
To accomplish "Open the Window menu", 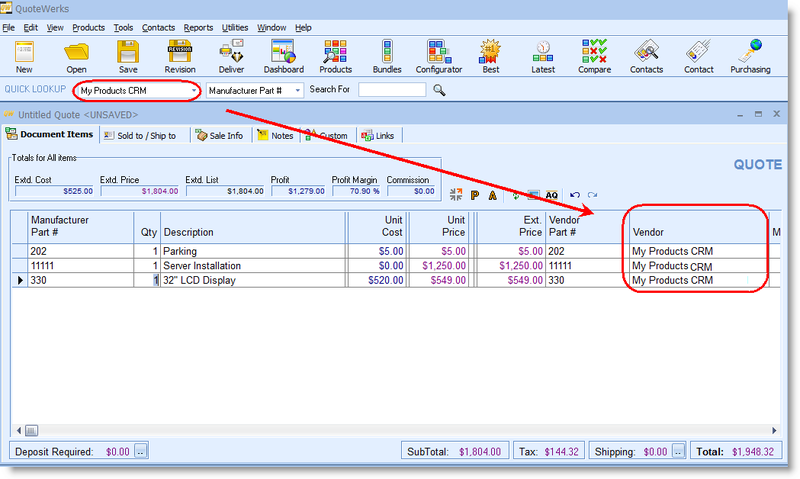I will pos(271,28).
